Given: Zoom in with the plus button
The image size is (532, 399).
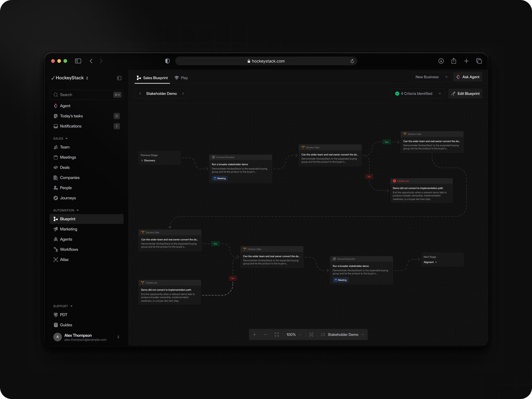Looking at the screenshot, I should pos(254,334).
